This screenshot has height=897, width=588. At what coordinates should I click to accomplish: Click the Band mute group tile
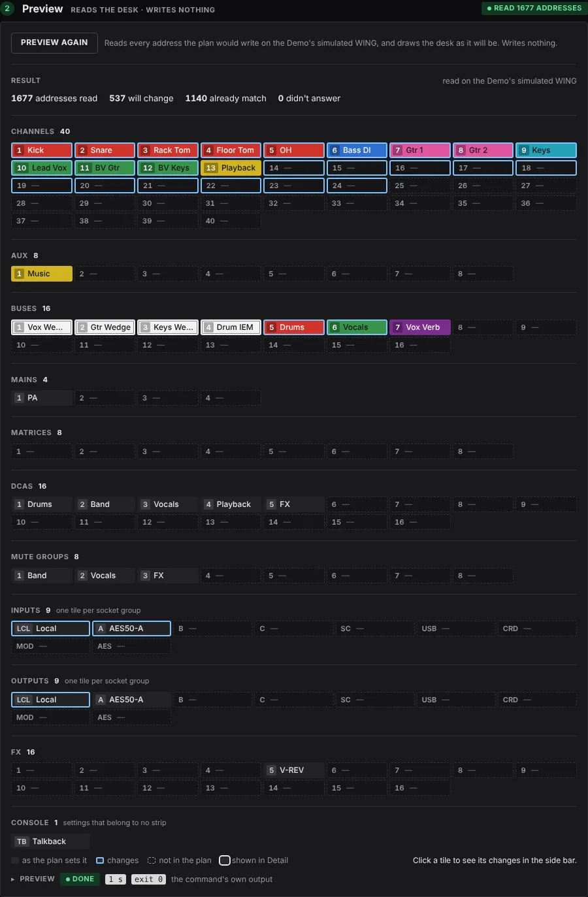point(42,576)
